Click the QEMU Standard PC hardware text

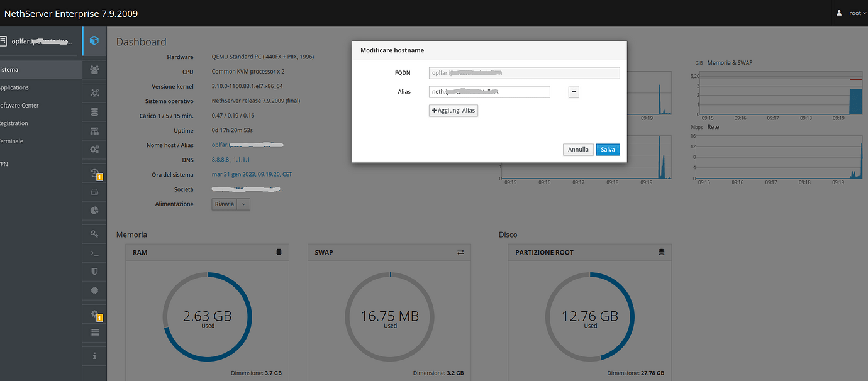pos(263,57)
